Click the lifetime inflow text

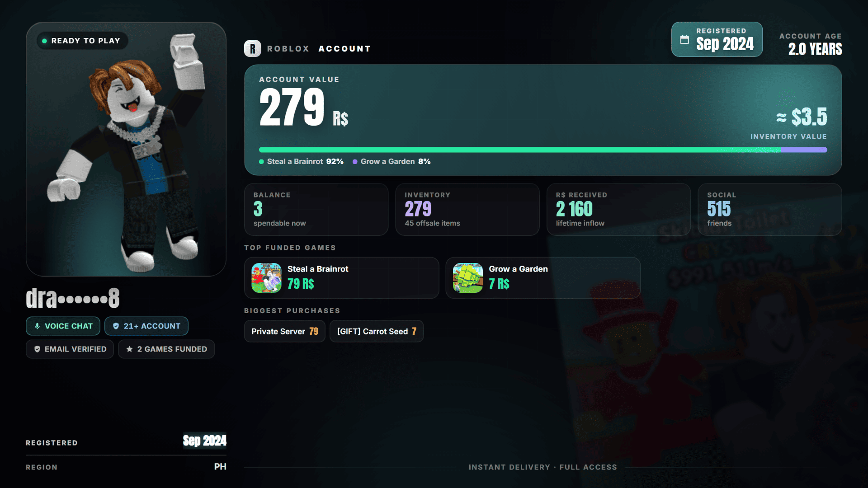pyautogui.click(x=580, y=223)
